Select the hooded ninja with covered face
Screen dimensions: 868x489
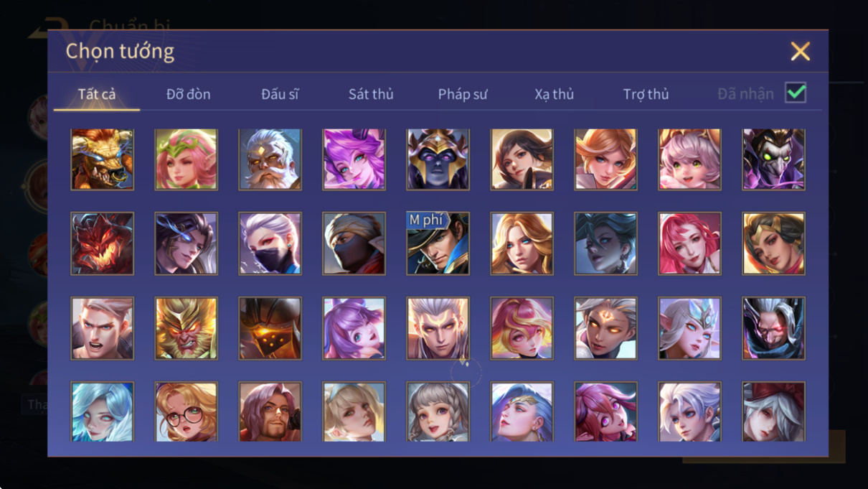[x=354, y=243]
